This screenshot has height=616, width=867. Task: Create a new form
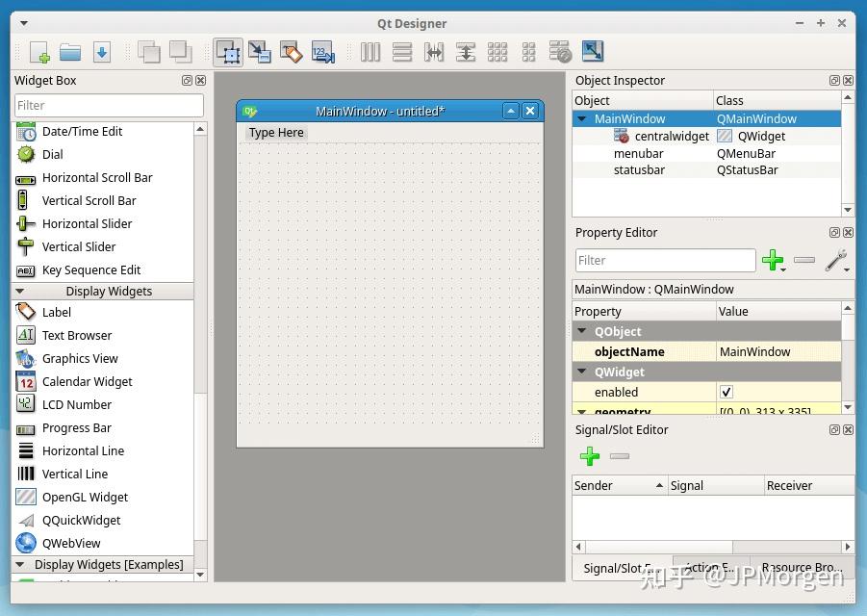click(38, 52)
